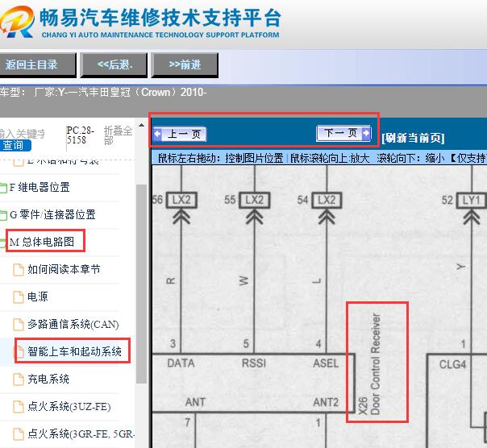This screenshot has height=448, width=487.
Task: Go back with <<后退 button
Action: click(114, 65)
